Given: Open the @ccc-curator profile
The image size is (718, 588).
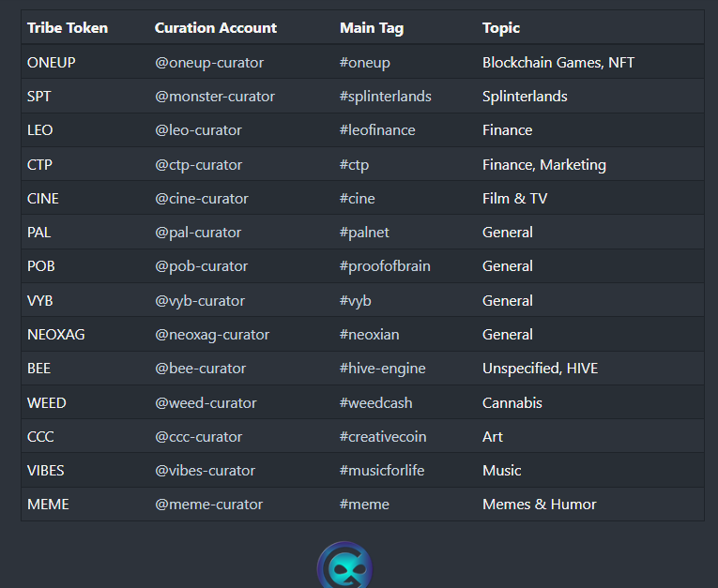Looking at the screenshot, I should 198,437.
